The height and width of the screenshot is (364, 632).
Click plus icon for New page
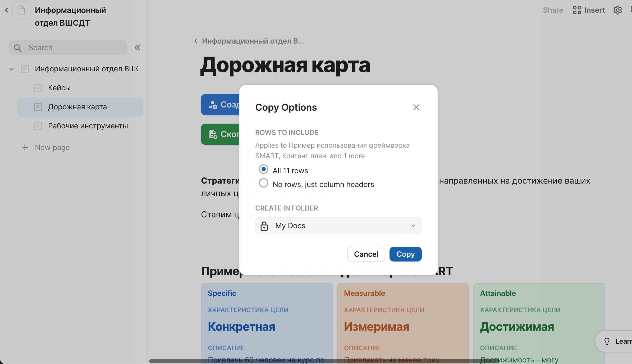[25, 147]
